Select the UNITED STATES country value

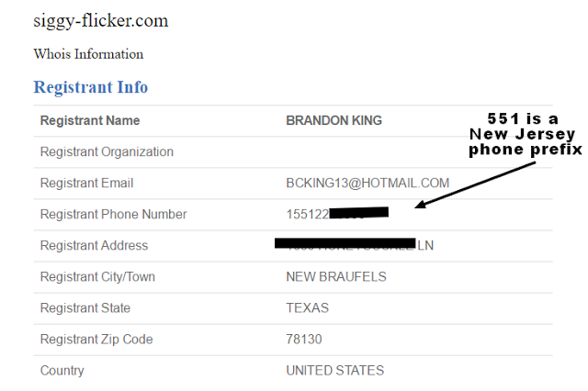tap(335, 371)
